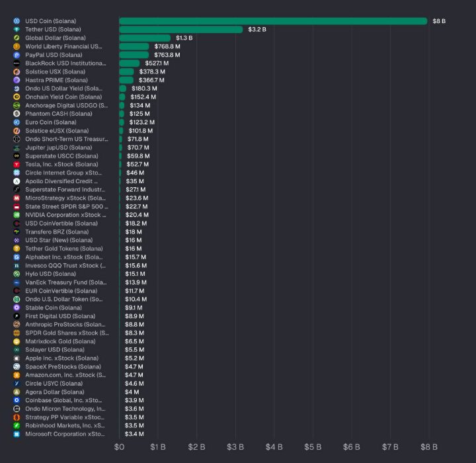The image size is (476, 463).
Task: Click the "Superstate USCC (Solana)" label
Action: (61, 156)
